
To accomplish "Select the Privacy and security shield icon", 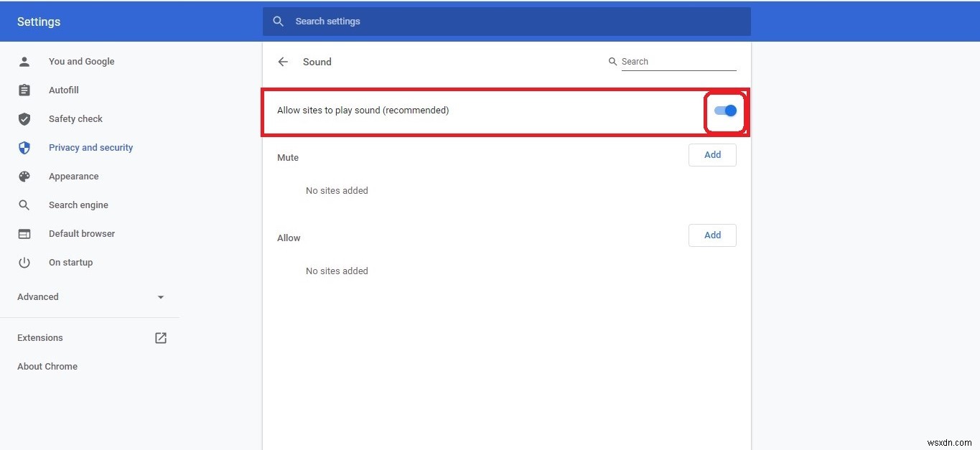I will (x=24, y=147).
